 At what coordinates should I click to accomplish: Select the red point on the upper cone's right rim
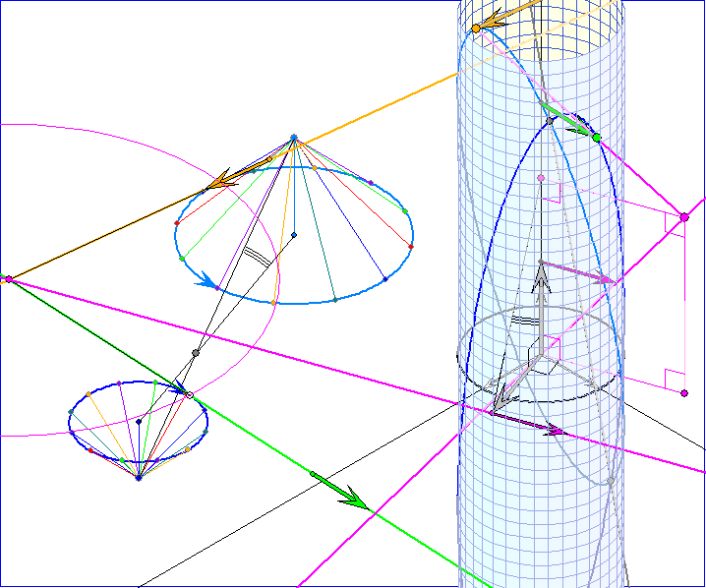pos(411,247)
